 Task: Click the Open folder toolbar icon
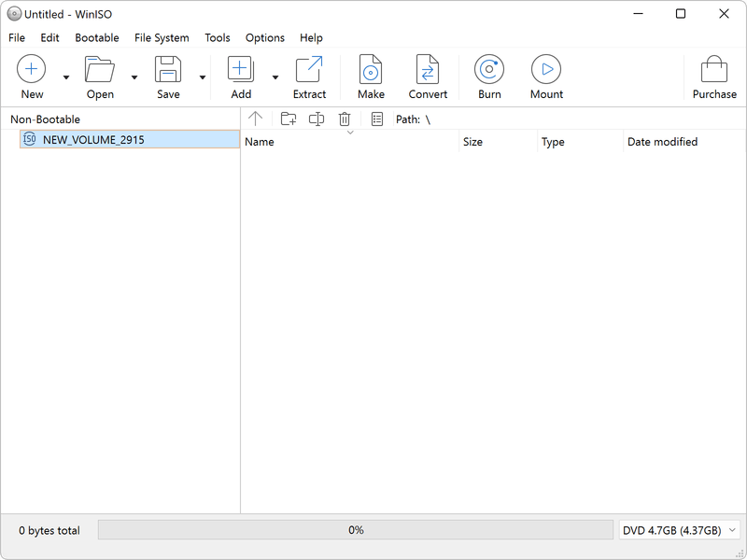pos(99,70)
